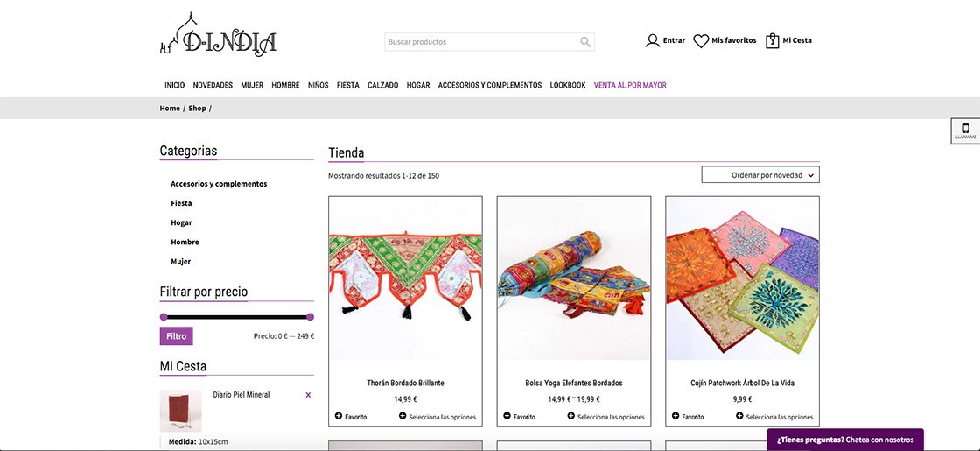Click the 14,99 € Thorán price

406,399
